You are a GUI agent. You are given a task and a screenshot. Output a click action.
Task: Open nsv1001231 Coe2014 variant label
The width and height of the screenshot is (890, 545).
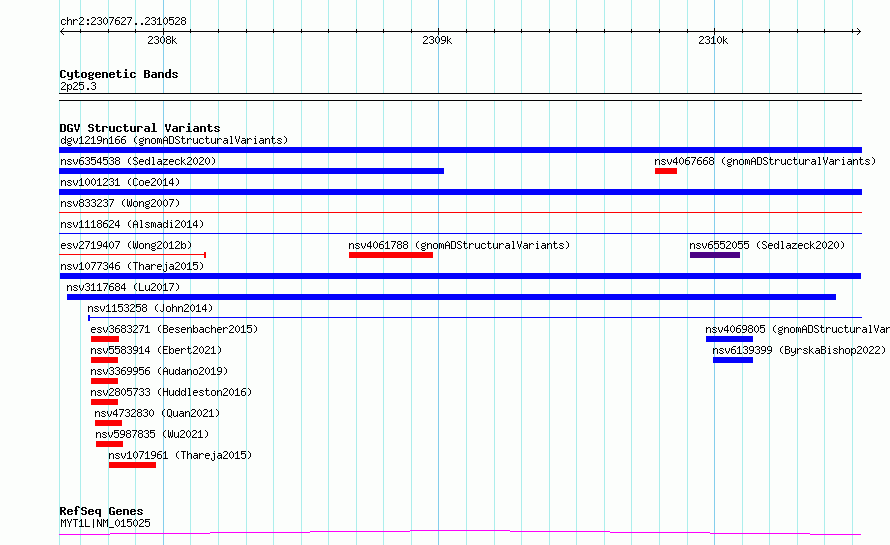(x=120, y=182)
